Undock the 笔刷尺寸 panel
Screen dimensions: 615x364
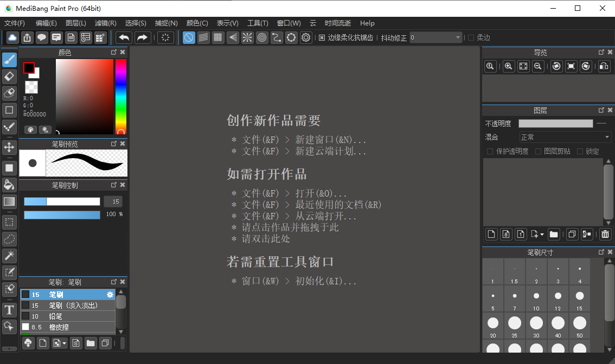[601, 252]
